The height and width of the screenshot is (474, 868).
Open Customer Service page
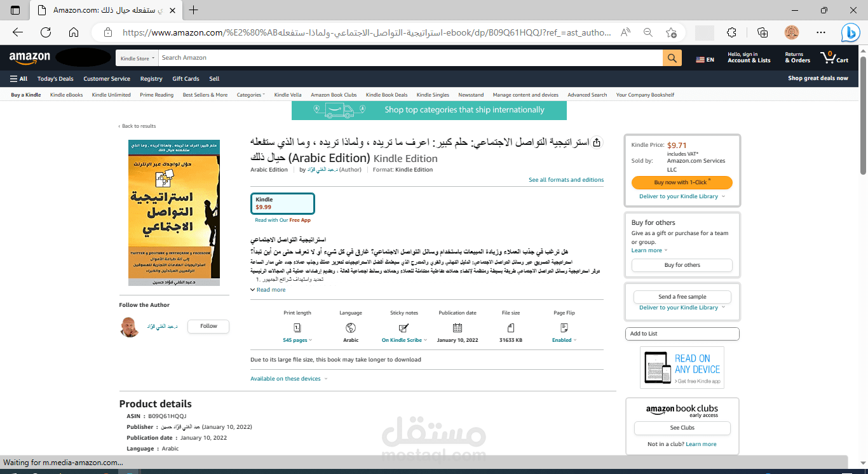point(107,79)
